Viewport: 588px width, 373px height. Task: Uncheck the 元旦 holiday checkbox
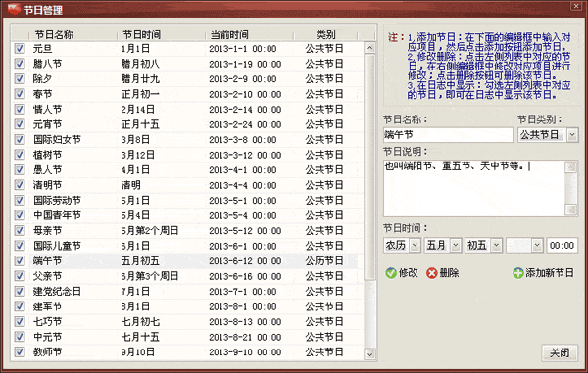click(20, 49)
